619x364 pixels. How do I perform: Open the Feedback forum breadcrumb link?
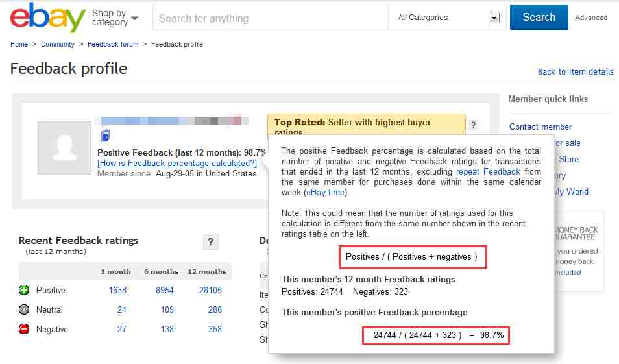[113, 44]
